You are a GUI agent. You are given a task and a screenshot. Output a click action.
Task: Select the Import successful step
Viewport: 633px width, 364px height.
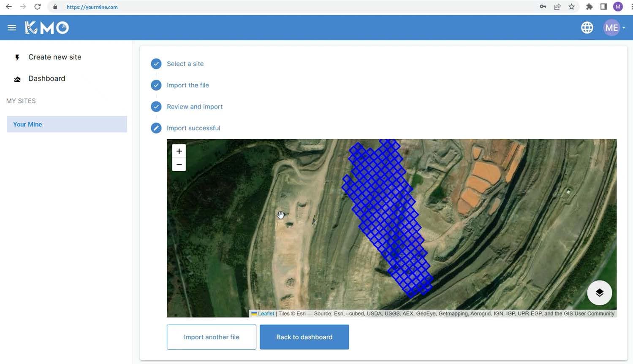tap(193, 128)
